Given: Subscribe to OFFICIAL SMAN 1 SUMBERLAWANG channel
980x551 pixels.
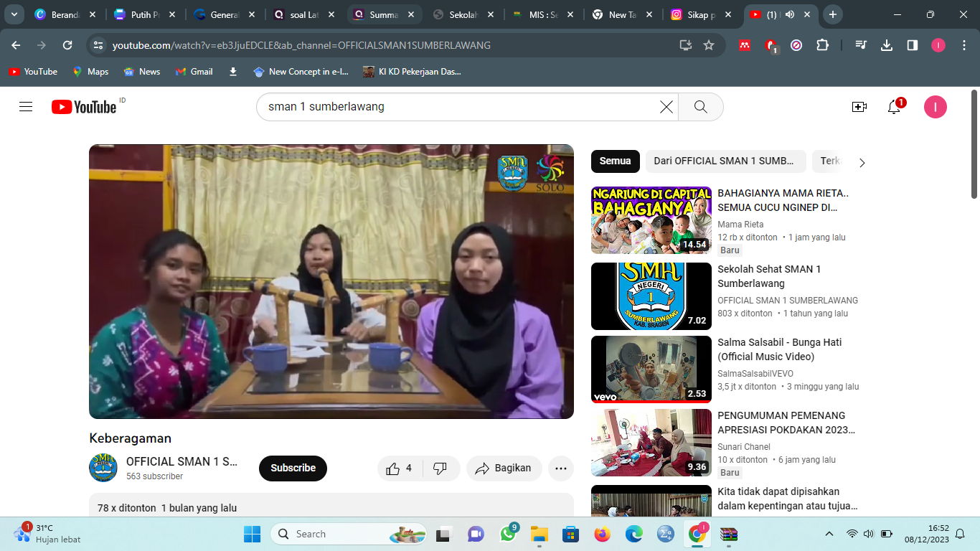Looking at the screenshot, I should 293,468.
